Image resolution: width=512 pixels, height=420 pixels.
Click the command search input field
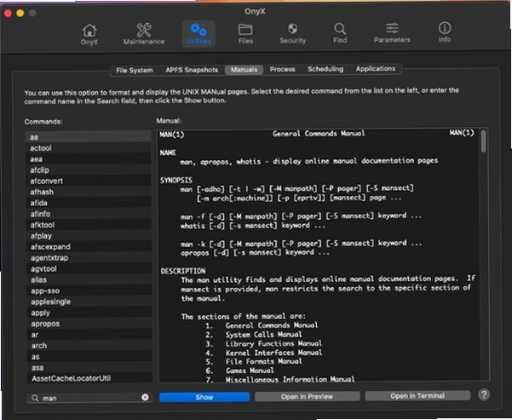click(89, 398)
